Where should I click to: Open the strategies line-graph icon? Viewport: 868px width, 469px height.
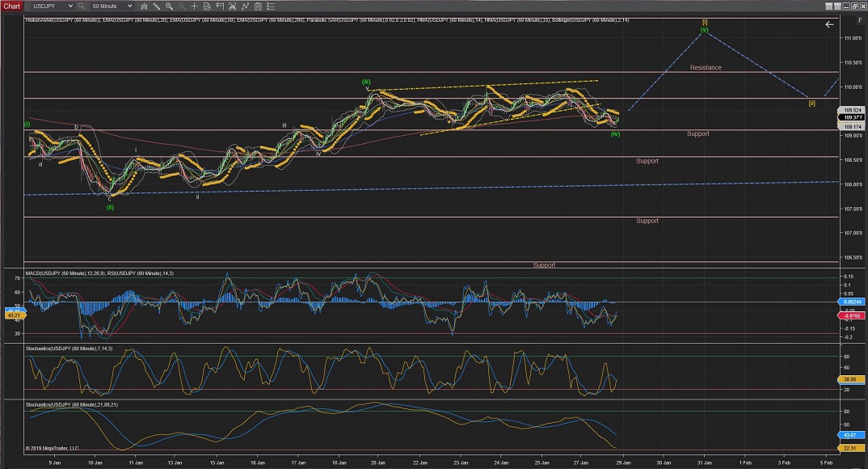[x=245, y=6]
